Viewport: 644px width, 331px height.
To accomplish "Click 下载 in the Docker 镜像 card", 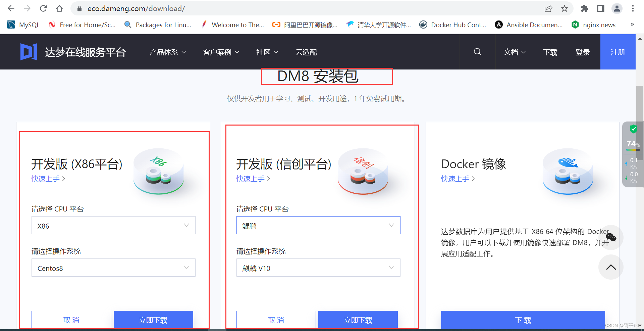I will [x=523, y=320].
